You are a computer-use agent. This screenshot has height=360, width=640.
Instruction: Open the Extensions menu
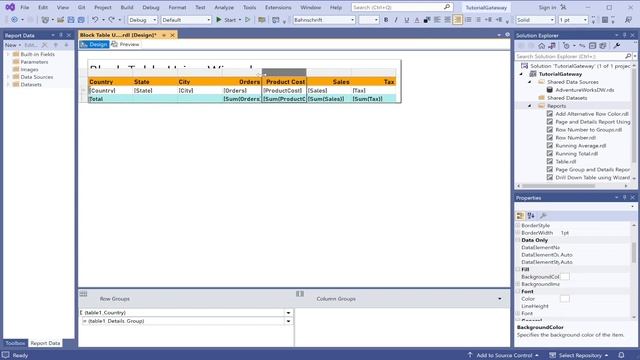(278, 7)
